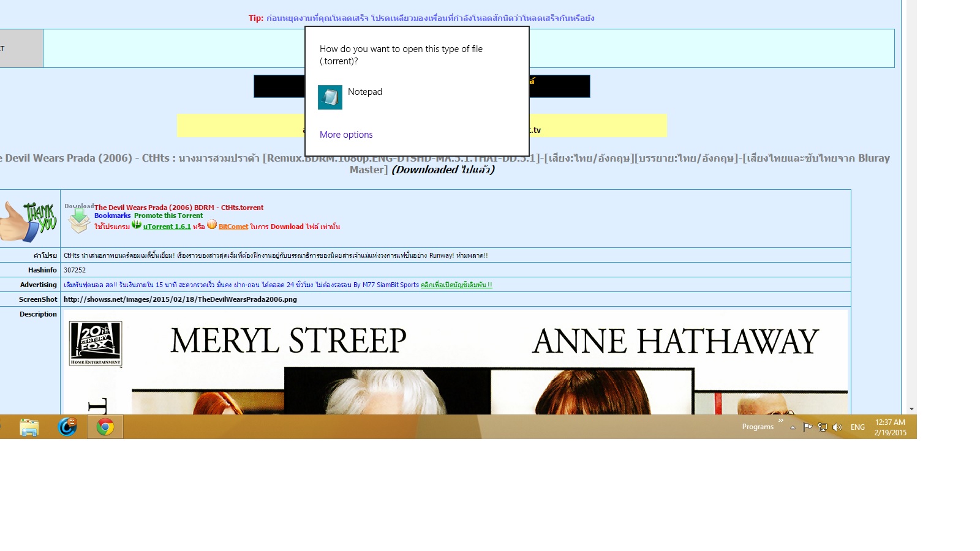Click the movie poster image
This screenshot has height=551, width=980.
455,362
